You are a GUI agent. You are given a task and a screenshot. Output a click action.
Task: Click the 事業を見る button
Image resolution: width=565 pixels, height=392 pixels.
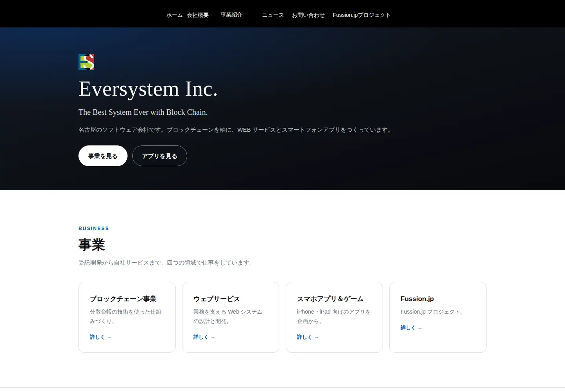point(103,156)
